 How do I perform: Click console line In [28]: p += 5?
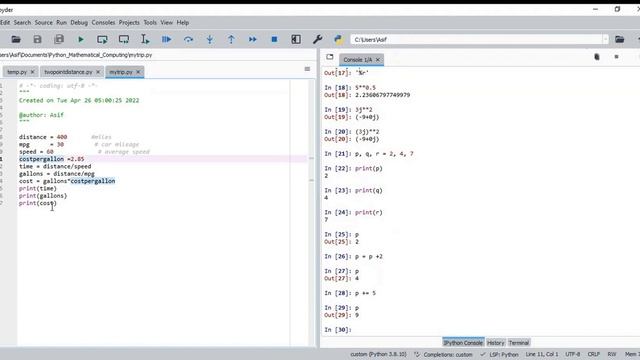[350, 293]
